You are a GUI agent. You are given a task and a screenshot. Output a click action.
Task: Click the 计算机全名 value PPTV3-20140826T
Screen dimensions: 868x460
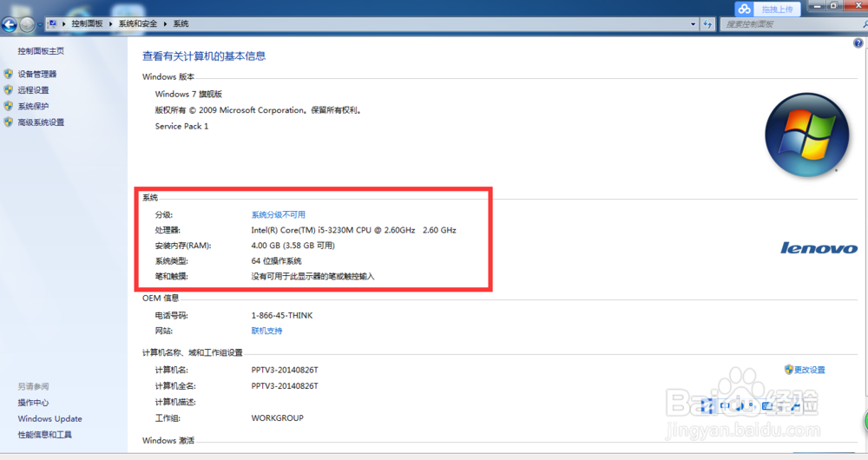[285, 386]
